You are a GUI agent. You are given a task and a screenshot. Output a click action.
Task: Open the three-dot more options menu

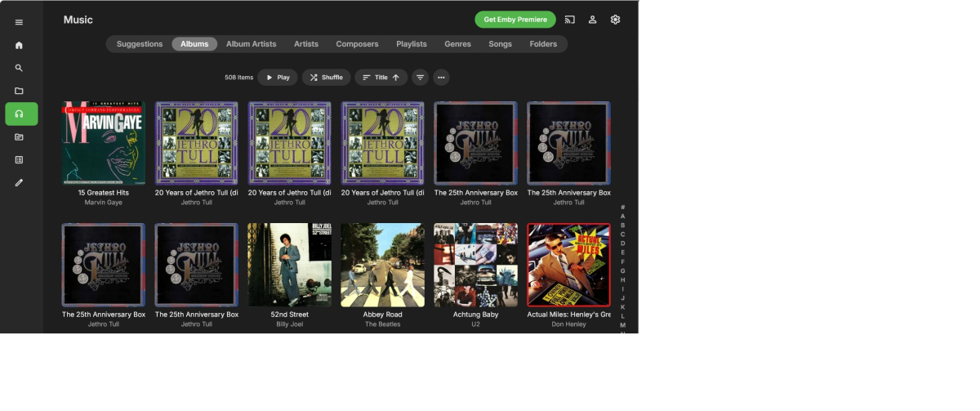[441, 78]
